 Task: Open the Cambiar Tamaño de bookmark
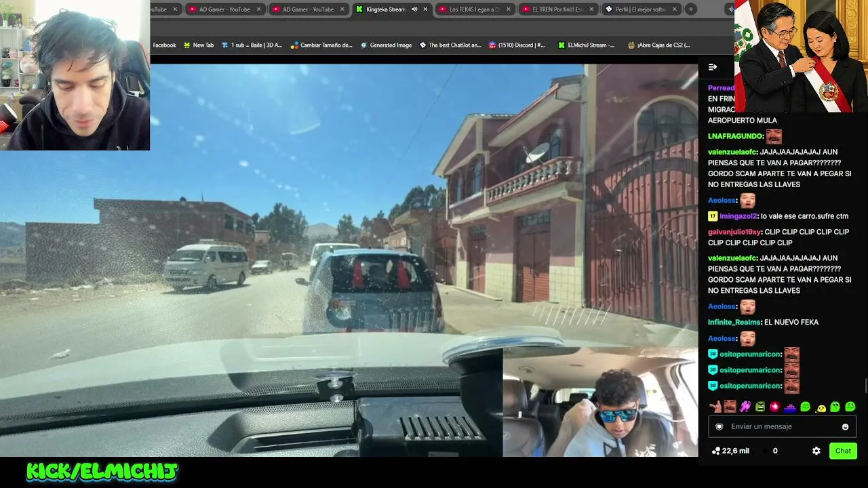(x=321, y=45)
